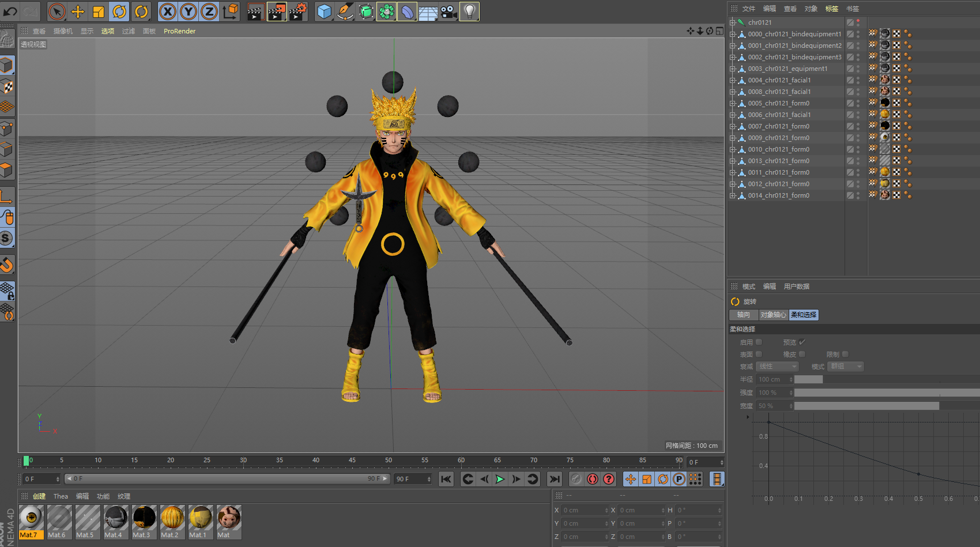Open Edit Render Settings
Screen dimensions: 980x547
(x=298, y=12)
